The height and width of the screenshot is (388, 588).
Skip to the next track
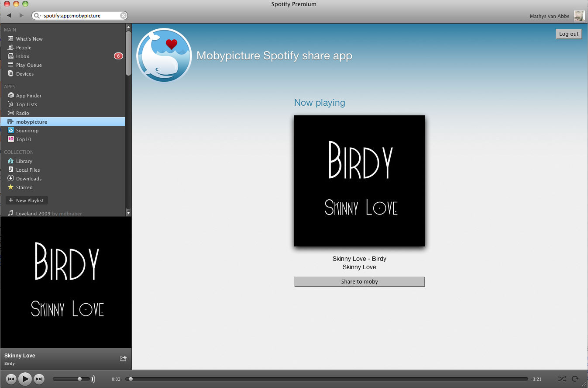point(39,379)
